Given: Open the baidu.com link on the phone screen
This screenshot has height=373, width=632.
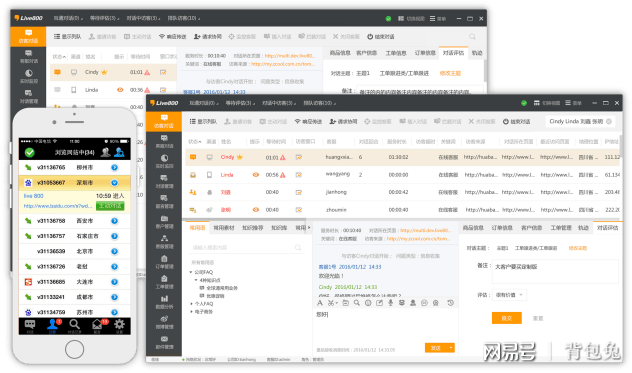Looking at the screenshot, I should click(x=58, y=206).
